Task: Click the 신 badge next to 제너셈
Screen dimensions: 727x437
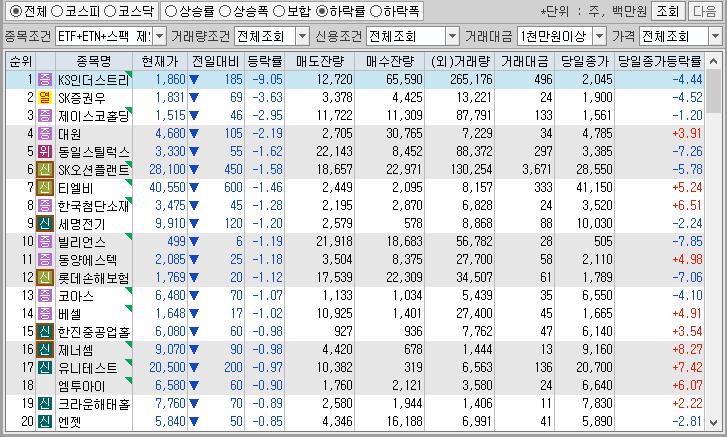Action: point(45,350)
